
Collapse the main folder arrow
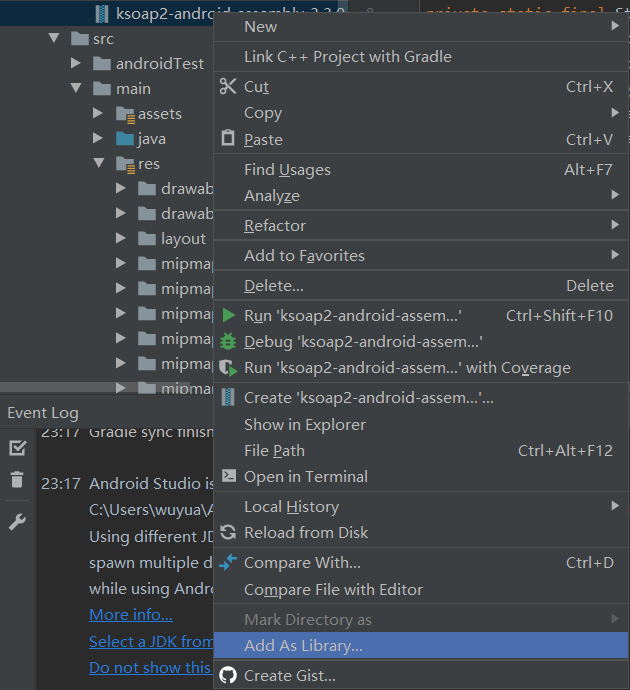coord(76,88)
